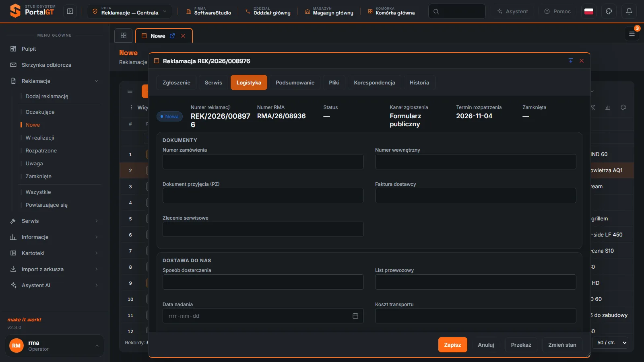The image size is (644, 362).
Task: Expand the Rola Reklamacje — Centrala dropdown
Action: pos(130,11)
